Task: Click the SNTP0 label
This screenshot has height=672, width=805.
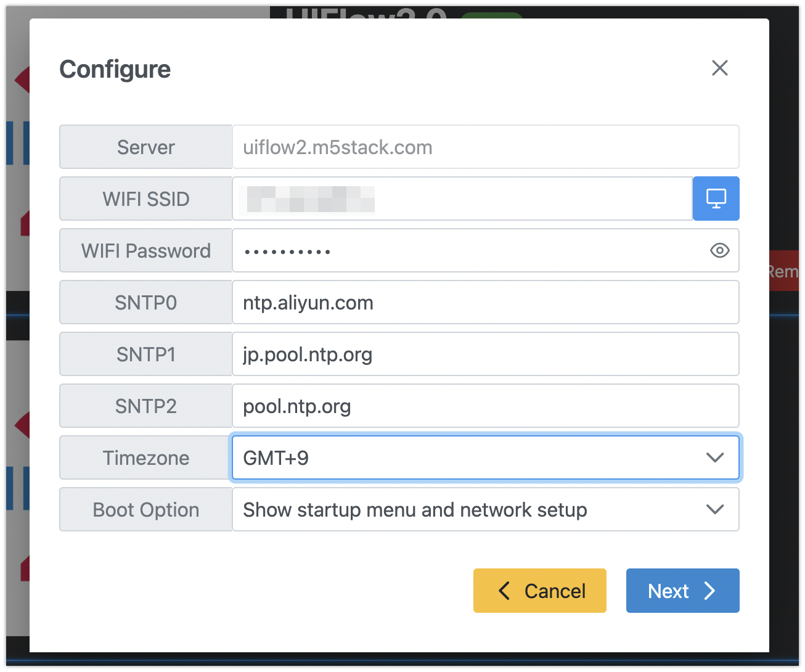Action: pos(146,302)
